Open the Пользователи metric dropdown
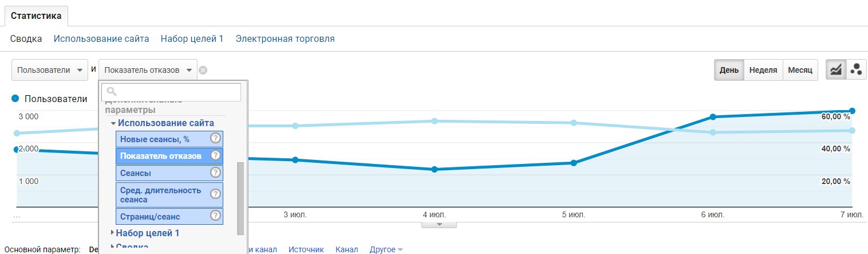The image size is (868, 254). click(x=50, y=70)
